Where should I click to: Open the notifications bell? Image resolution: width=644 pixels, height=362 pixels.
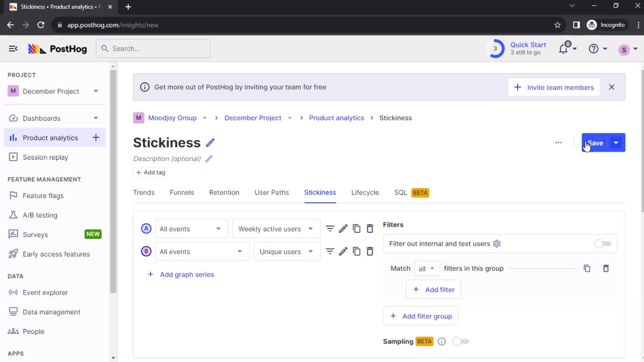tap(563, 49)
